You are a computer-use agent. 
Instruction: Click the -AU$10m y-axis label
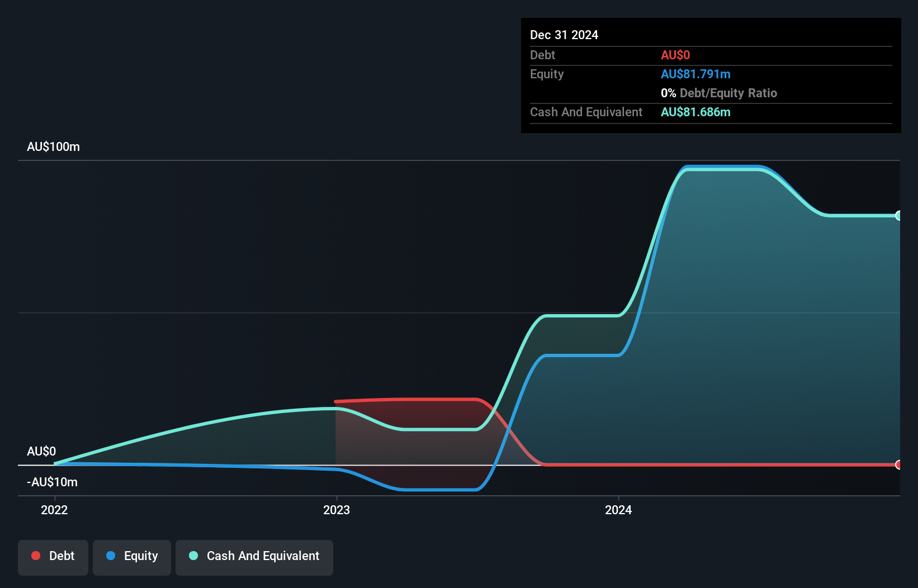pyautogui.click(x=52, y=482)
